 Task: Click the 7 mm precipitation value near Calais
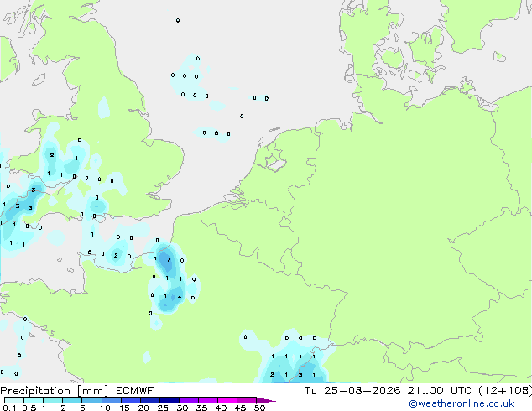coord(169,260)
